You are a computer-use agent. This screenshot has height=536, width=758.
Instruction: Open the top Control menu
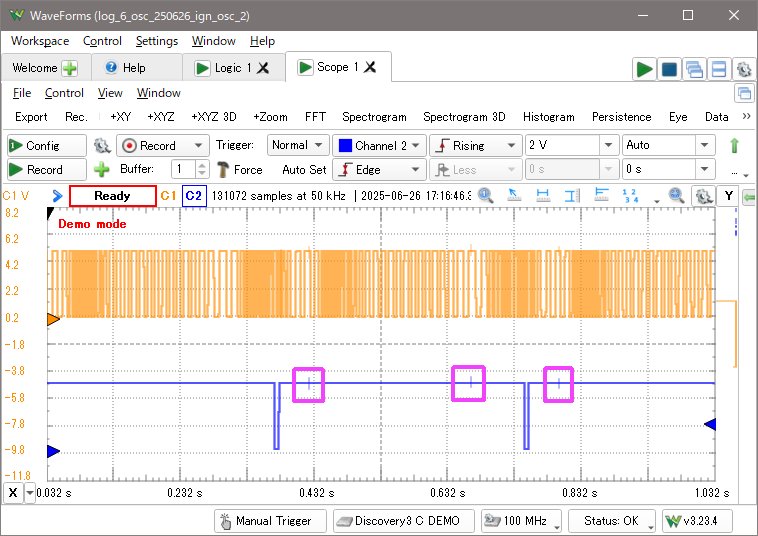click(102, 41)
